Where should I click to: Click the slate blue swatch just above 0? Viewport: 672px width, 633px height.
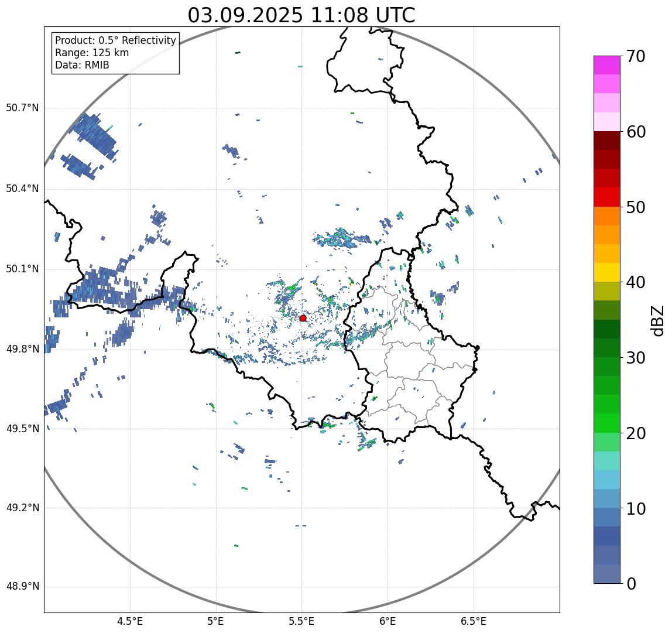tap(607, 574)
